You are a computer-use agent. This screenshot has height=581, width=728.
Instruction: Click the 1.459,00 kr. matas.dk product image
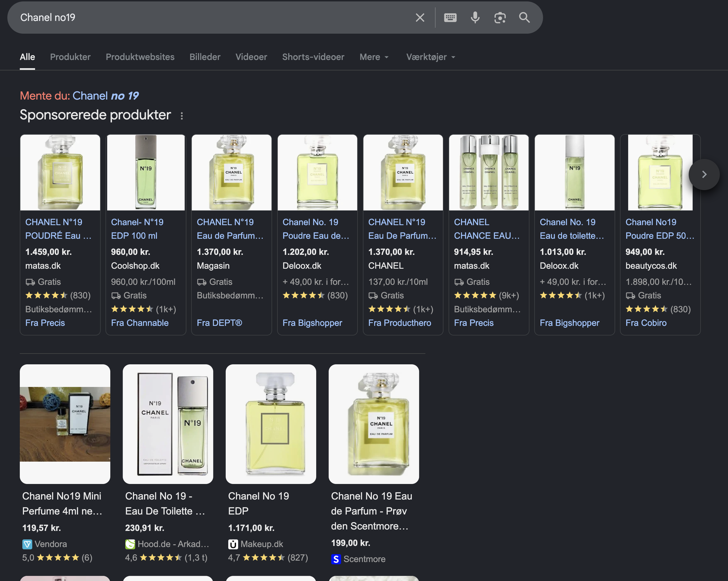pyautogui.click(x=60, y=173)
